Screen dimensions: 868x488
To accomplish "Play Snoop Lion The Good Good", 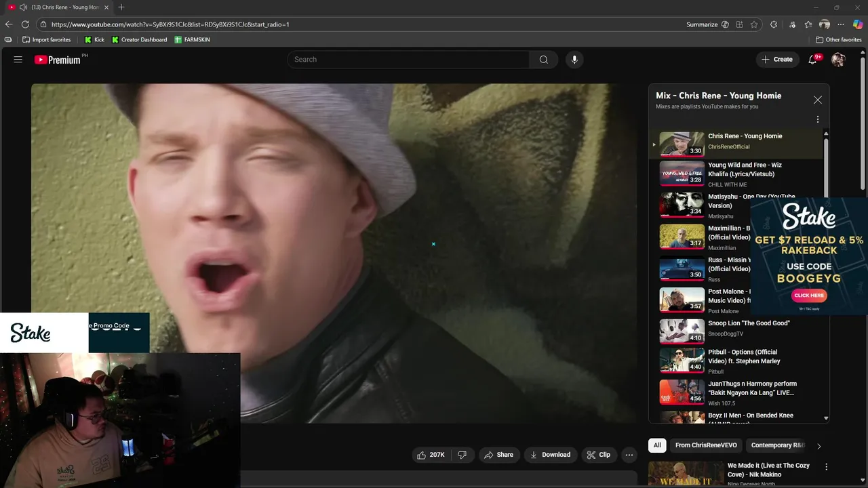I will (x=735, y=332).
